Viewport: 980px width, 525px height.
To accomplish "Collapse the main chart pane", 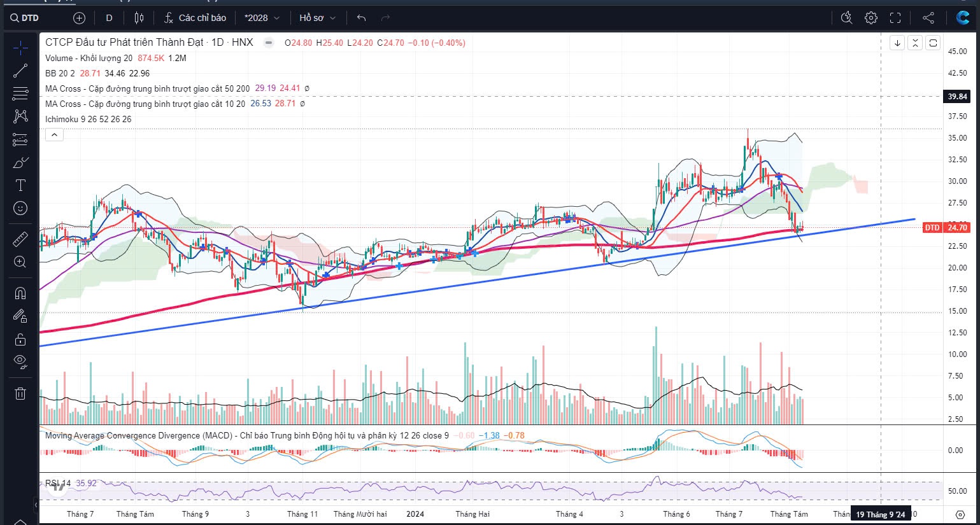I will (x=915, y=43).
